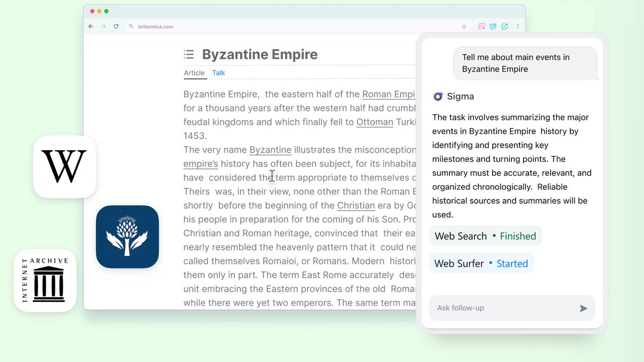This screenshot has width=644, height=362.
Task: Follow the Ottoman link
Action: tap(375, 122)
